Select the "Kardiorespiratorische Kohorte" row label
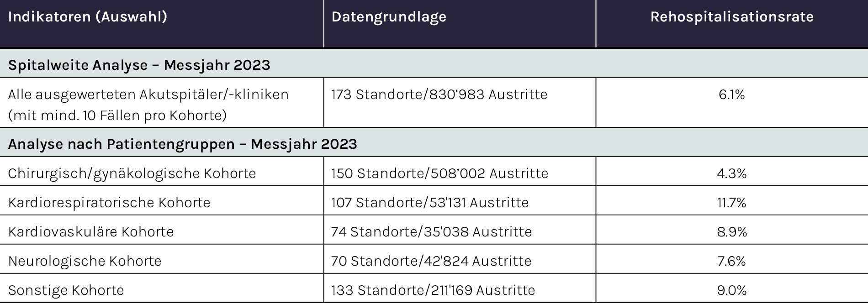 coord(109,203)
